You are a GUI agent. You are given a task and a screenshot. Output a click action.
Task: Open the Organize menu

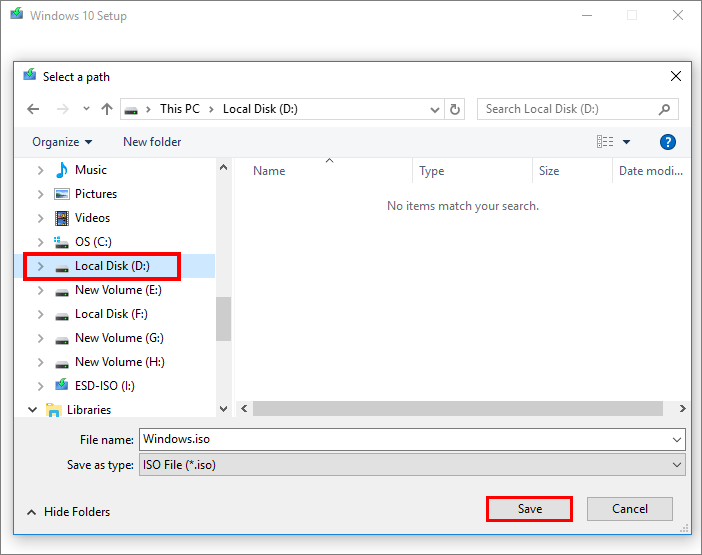tap(62, 142)
